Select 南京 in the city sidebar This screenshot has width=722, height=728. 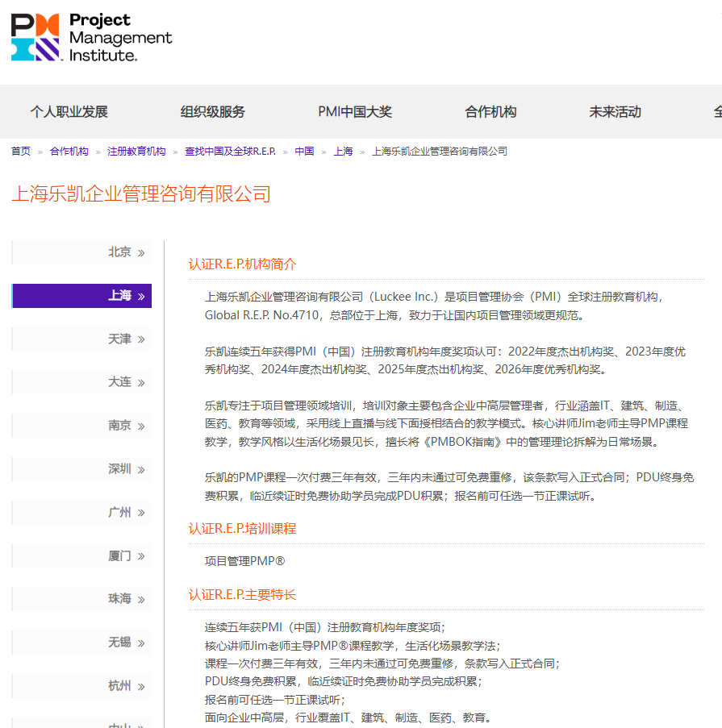pyautogui.click(x=81, y=426)
